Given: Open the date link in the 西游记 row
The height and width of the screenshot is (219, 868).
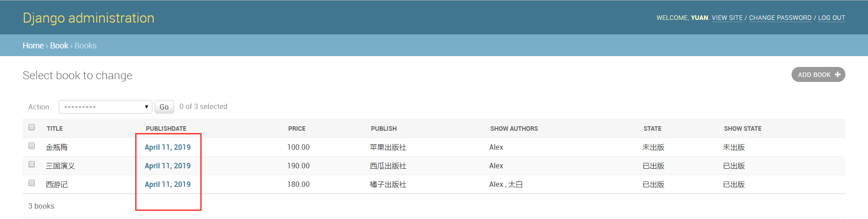Looking at the screenshot, I should coord(168,184).
